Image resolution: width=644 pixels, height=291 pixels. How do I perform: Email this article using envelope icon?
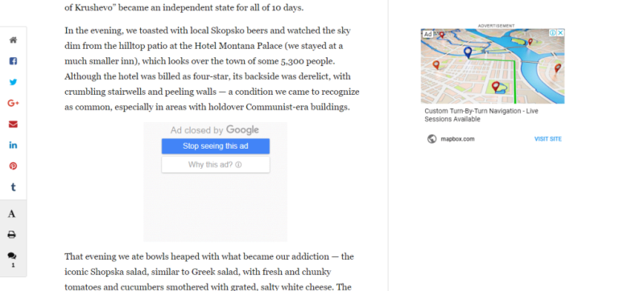[13, 124]
